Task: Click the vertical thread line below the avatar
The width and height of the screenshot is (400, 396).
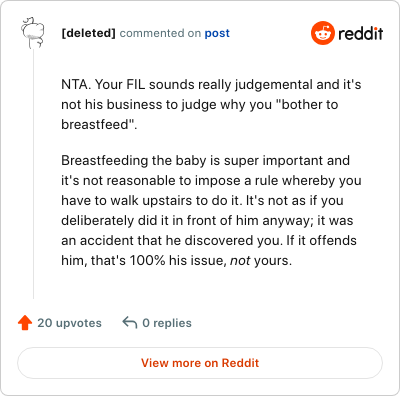Action: click(x=33, y=173)
